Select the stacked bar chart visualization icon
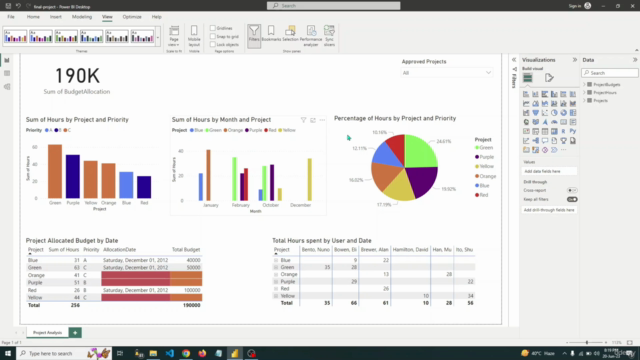Screen dimensions: 640x360 (x=526, y=94)
